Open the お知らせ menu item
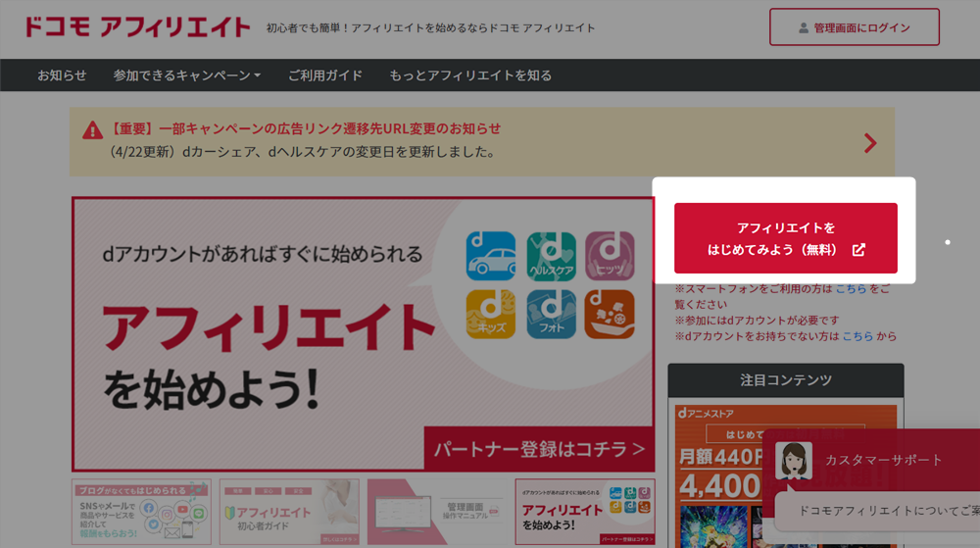Viewport: 980px width, 548px height. point(62,75)
